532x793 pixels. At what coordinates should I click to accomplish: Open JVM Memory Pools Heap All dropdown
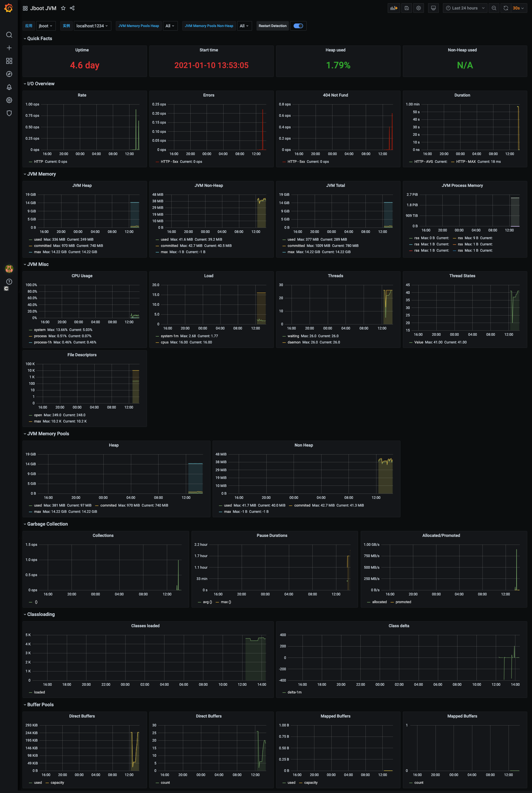coord(170,26)
